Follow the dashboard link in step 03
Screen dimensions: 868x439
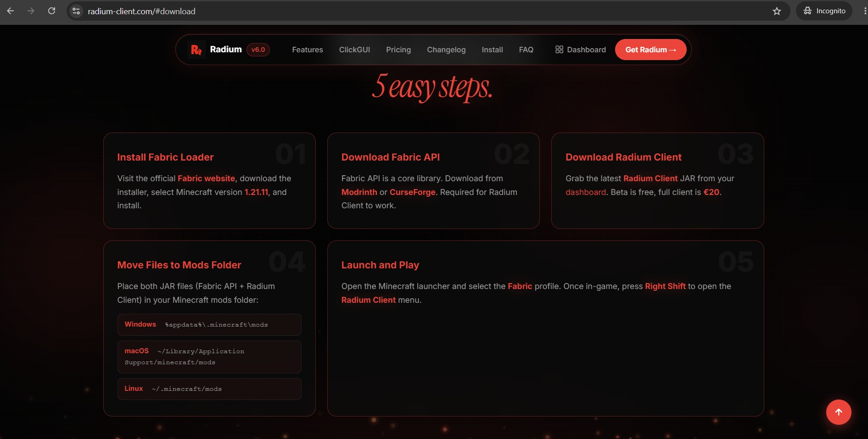click(586, 192)
